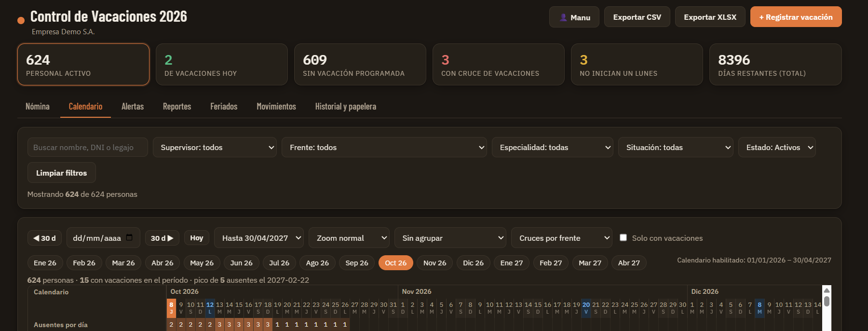Viewport: 868px width, 331px height.
Task: Click Exportar XLSX button
Action: pos(710,17)
